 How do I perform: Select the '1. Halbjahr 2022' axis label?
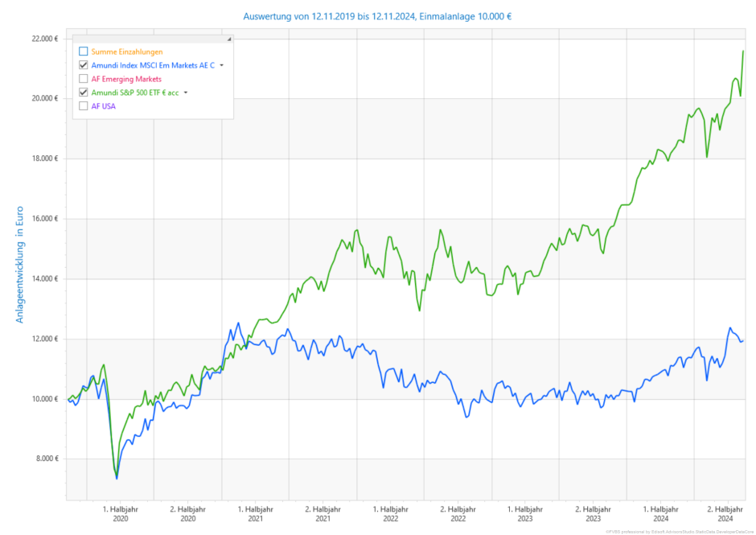(390, 514)
